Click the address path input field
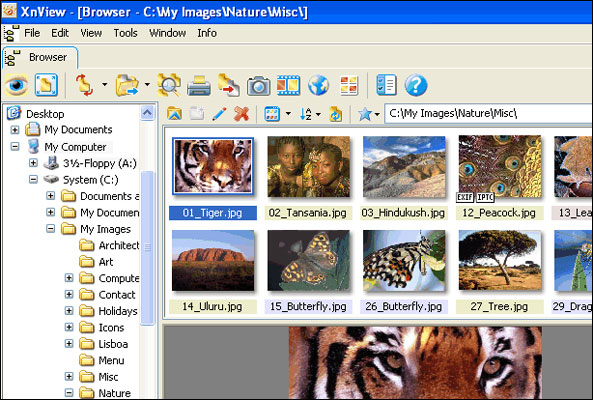 click(x=489, y=113)
